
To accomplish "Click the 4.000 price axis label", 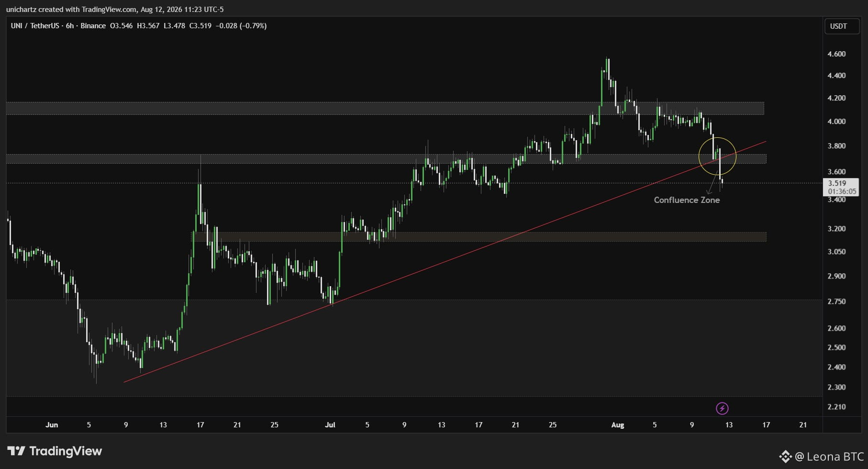I will coord(836,122).
